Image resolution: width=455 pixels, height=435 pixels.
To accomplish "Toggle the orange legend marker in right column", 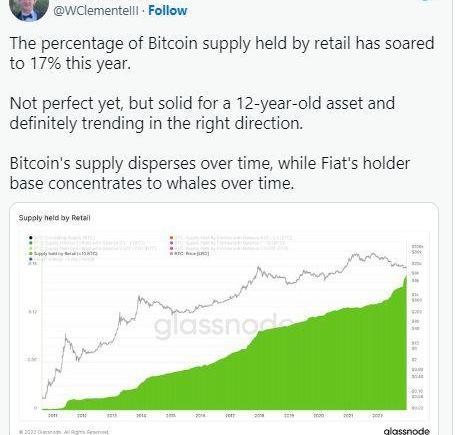I will coord(172,238).
